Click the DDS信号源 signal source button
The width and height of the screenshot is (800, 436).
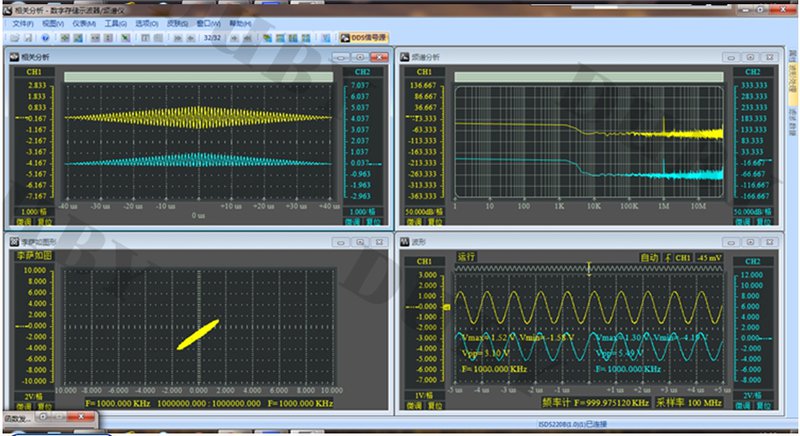pyautogui.click(x=364, y=38)
